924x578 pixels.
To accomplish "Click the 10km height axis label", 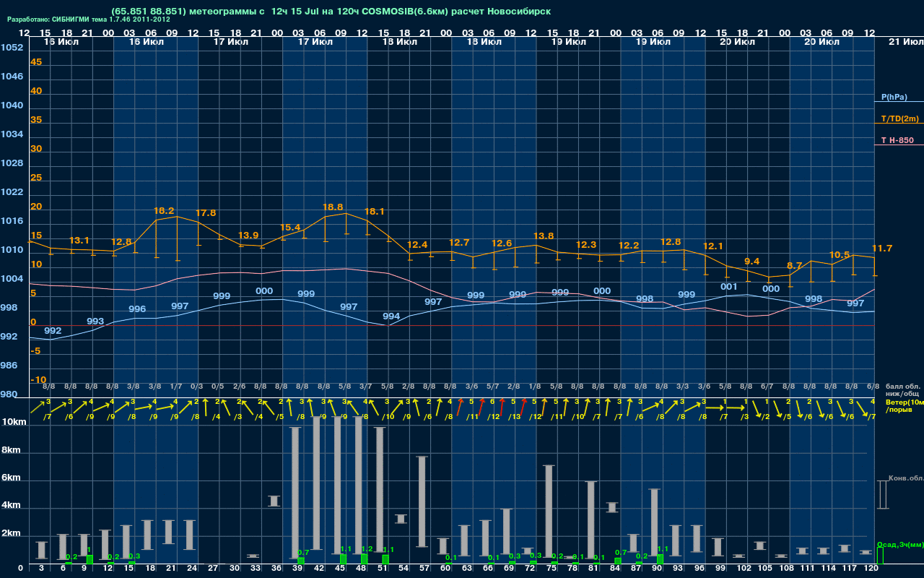I will click(12, 422).
